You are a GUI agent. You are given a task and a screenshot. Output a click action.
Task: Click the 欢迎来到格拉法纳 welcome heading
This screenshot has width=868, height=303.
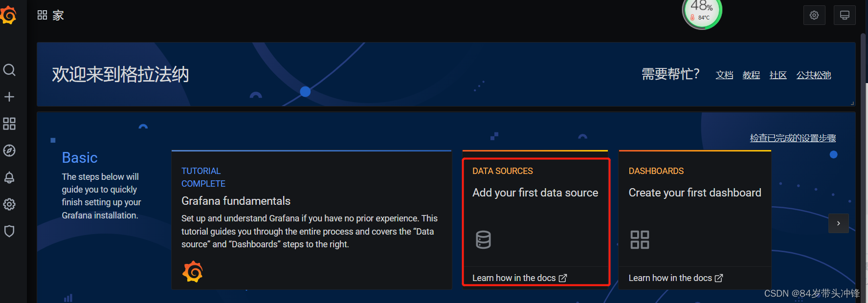(x=120, y=74)
